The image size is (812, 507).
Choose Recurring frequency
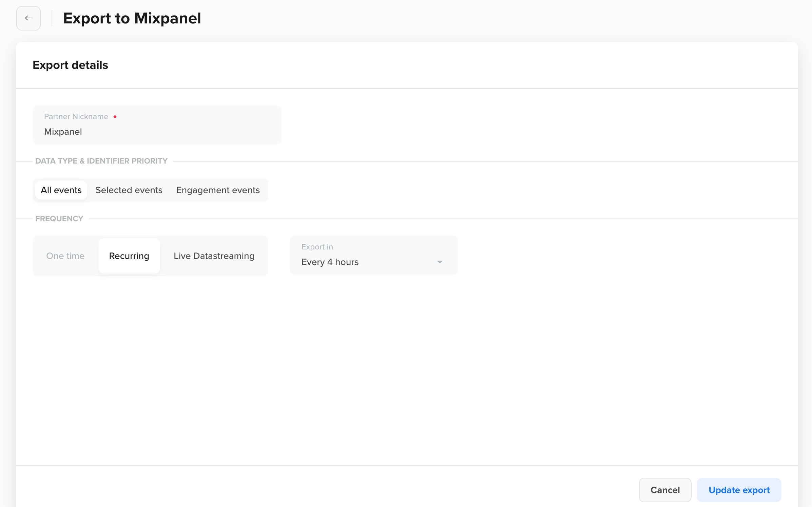(x=129, y=256)
